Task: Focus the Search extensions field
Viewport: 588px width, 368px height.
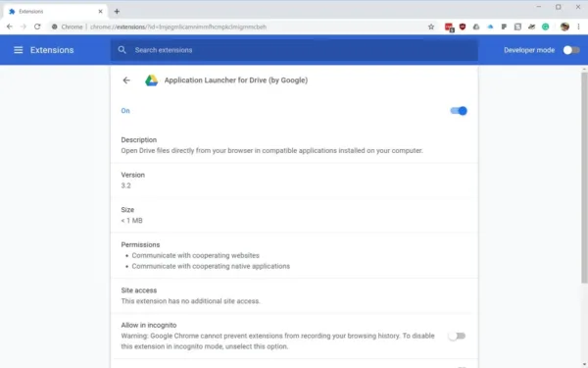Action: point(294,50)
